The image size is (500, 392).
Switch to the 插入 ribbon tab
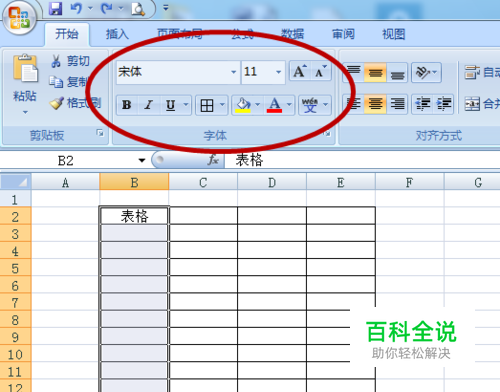pyautogui.click(x=117, y=34)
